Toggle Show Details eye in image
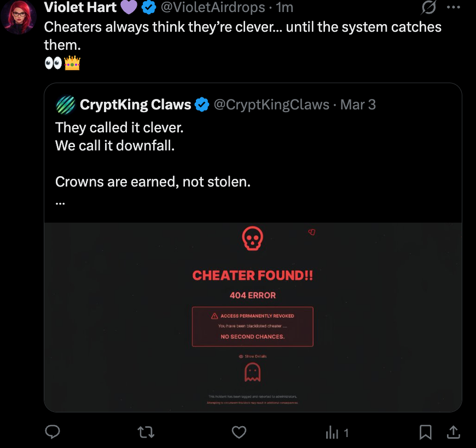This screenshot has height=448, width=476. (253, 356)
